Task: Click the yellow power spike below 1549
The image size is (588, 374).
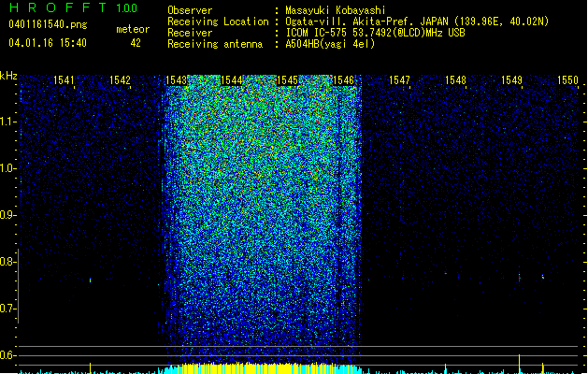Action: tap(520, 363)
